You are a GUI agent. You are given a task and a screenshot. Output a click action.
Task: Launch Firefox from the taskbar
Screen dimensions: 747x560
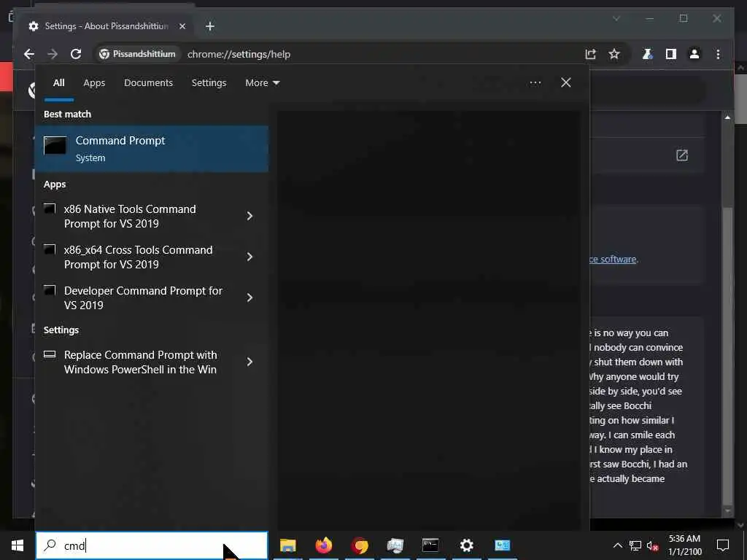(323, 545)
